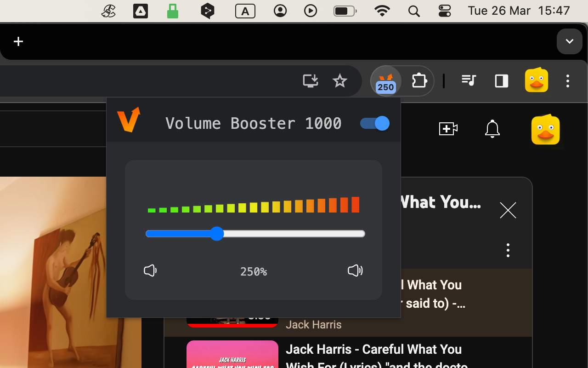Open Spotlight search in menu bar

(414, 11)
